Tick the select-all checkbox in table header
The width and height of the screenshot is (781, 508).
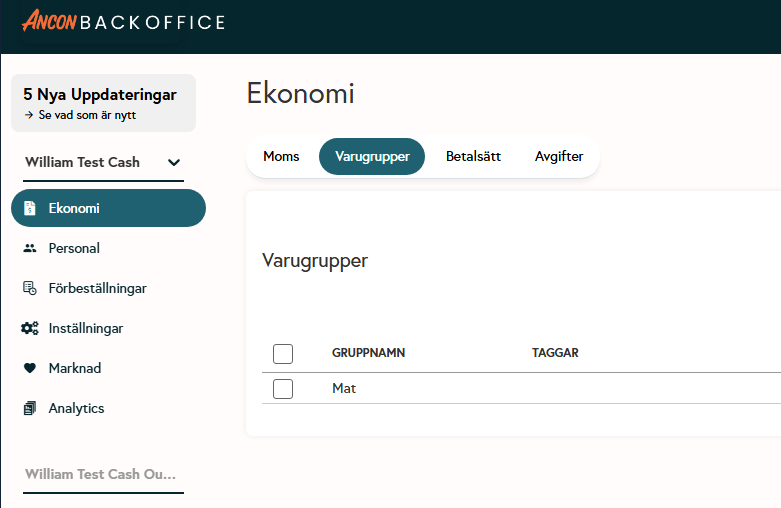(283, 353)
